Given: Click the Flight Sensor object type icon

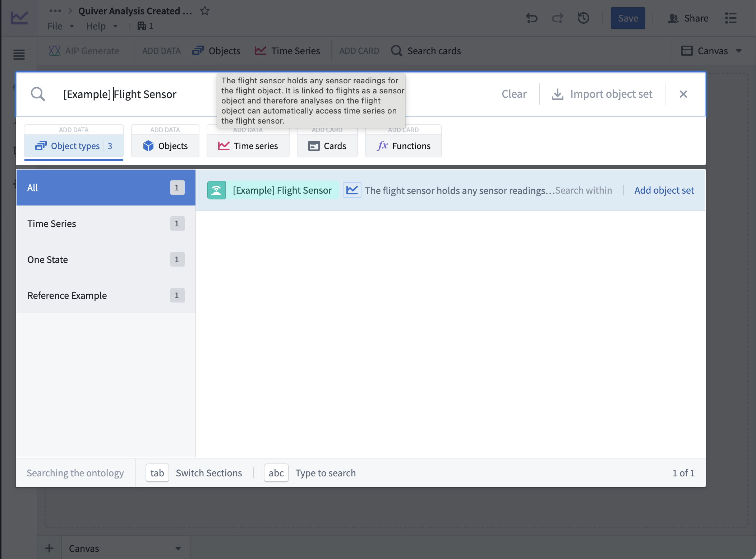Looking at the screenshot, I should [x=216, y=190].
